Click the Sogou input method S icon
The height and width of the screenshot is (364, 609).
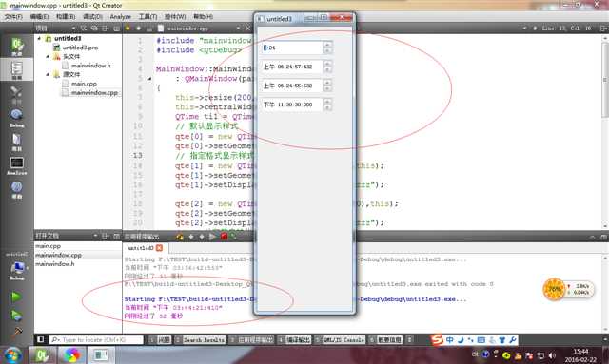click(437, 340)
